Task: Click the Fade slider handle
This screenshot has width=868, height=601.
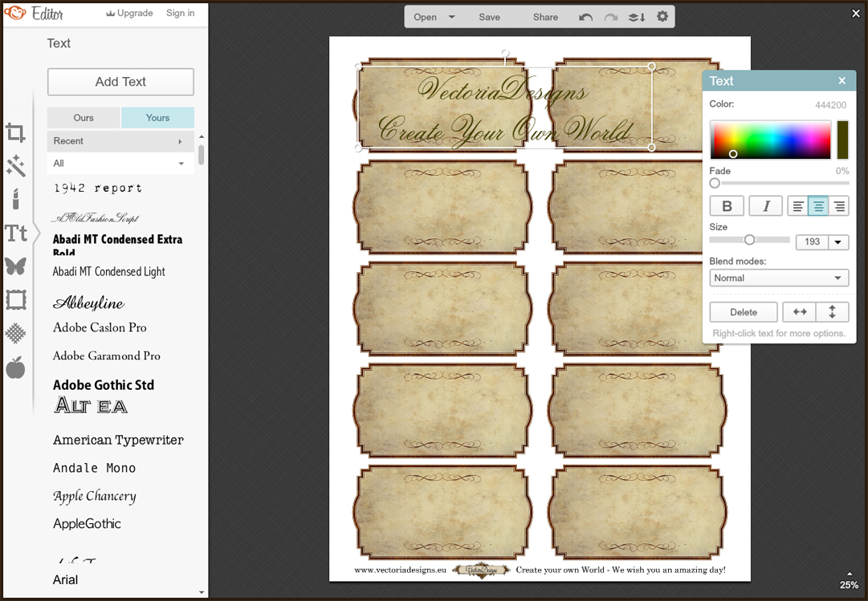Action: point(715,183)
